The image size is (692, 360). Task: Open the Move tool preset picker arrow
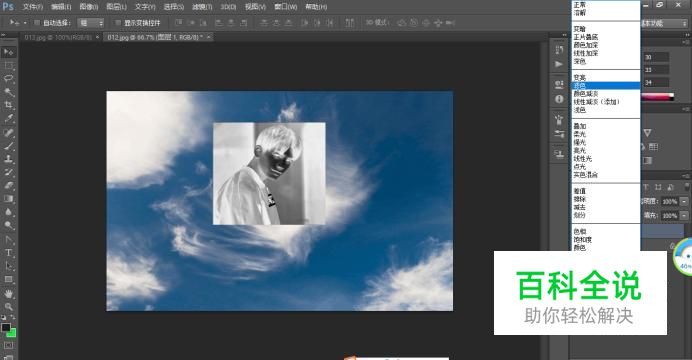[x=25, y=23]
